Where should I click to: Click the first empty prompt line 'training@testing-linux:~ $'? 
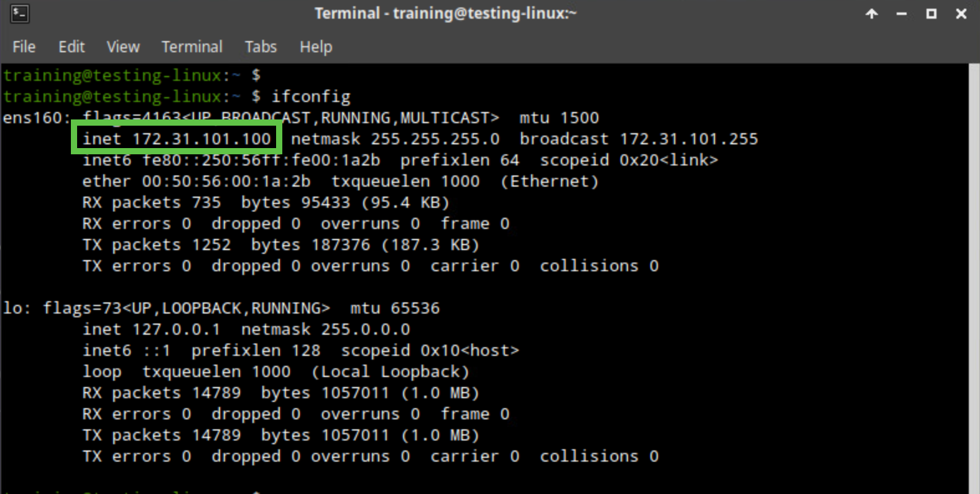coord(132,75)
